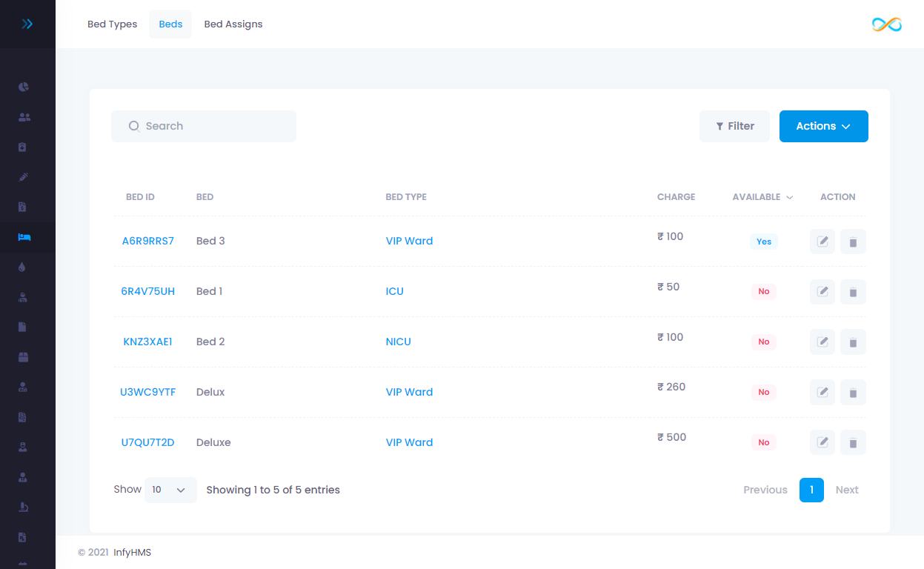
Task: Switch to the Bed Types tab
Action: pos(112,24)
